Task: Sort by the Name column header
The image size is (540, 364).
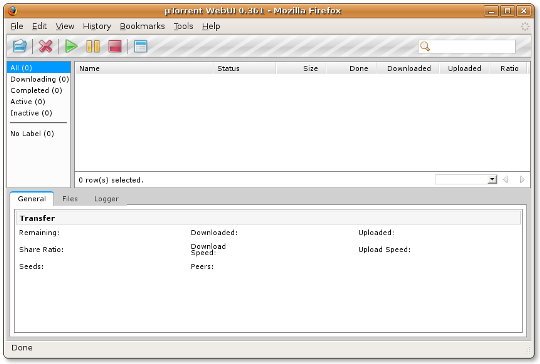Action: click(145, 68)
